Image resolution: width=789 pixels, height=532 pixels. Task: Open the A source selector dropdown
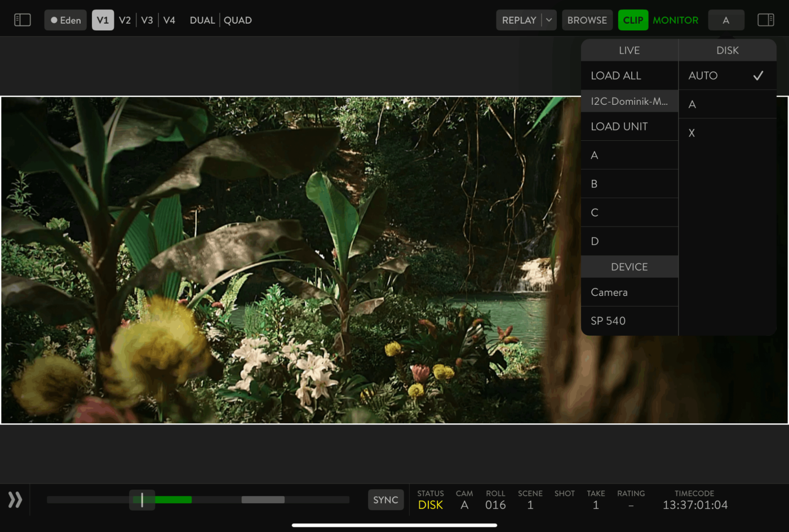click(x=726, y=20)
